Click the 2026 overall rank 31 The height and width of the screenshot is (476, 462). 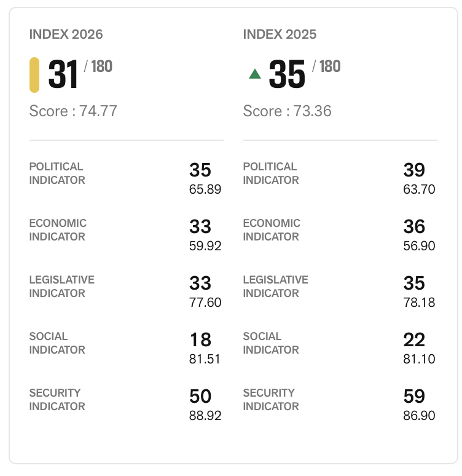[63, 74]
